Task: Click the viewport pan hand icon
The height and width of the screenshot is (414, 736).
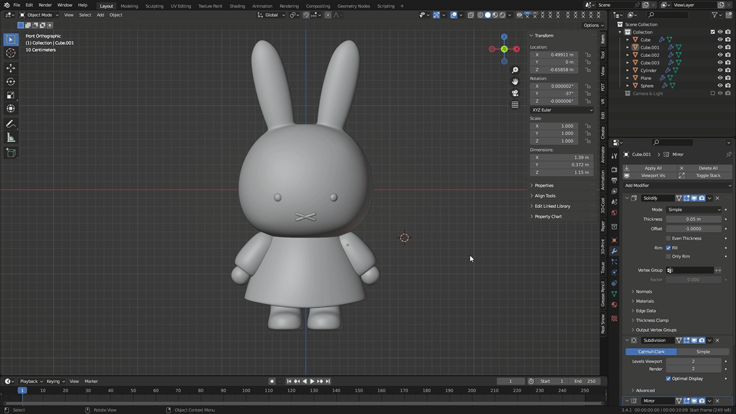Action: (515, 82)
